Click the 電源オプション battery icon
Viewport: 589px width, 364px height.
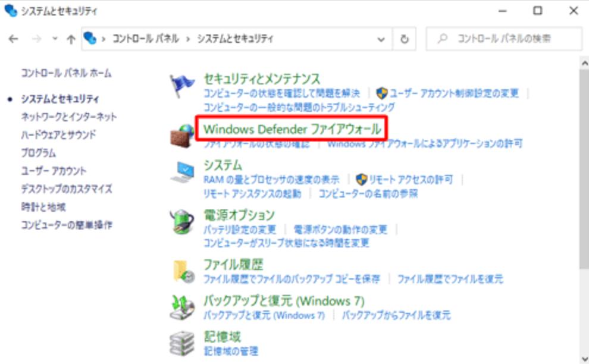tap(182, 222)
